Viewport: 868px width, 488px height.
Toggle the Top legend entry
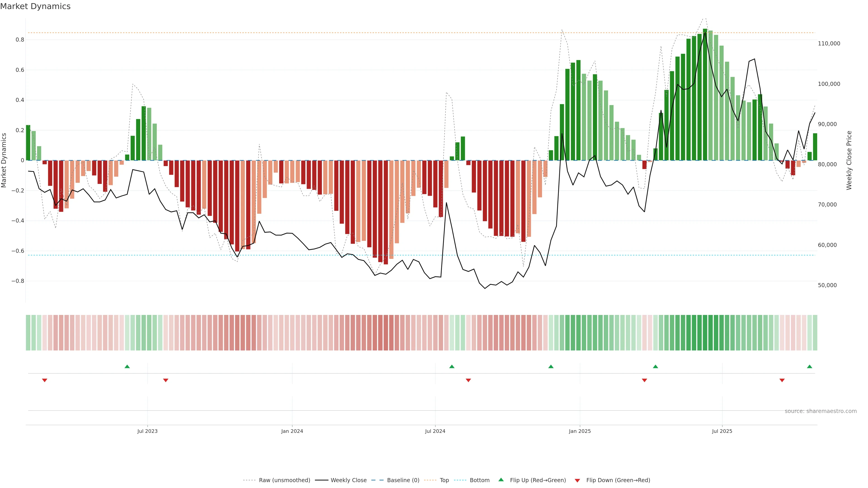coord(444,480)
